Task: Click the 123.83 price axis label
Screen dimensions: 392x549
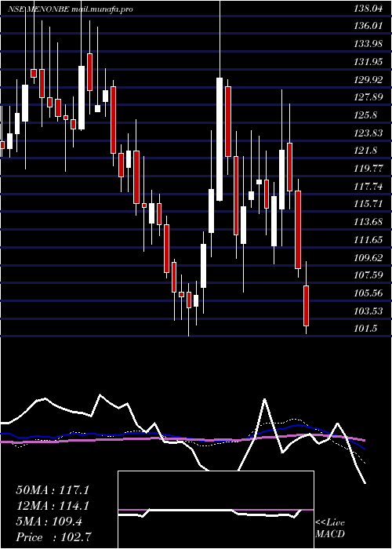Action: coord(368,133)
